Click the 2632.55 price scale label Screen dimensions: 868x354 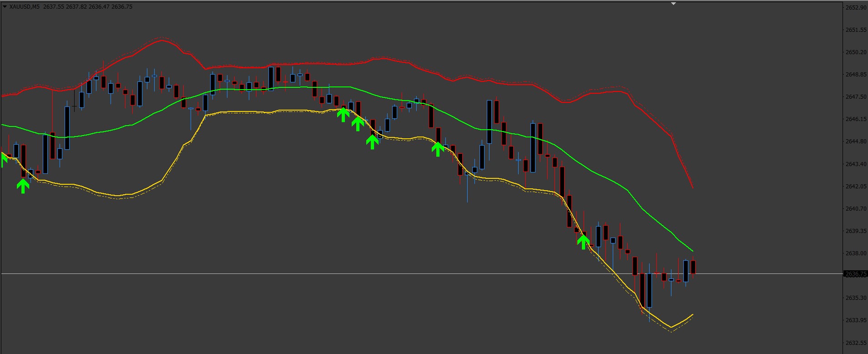[x=856, y=343]
